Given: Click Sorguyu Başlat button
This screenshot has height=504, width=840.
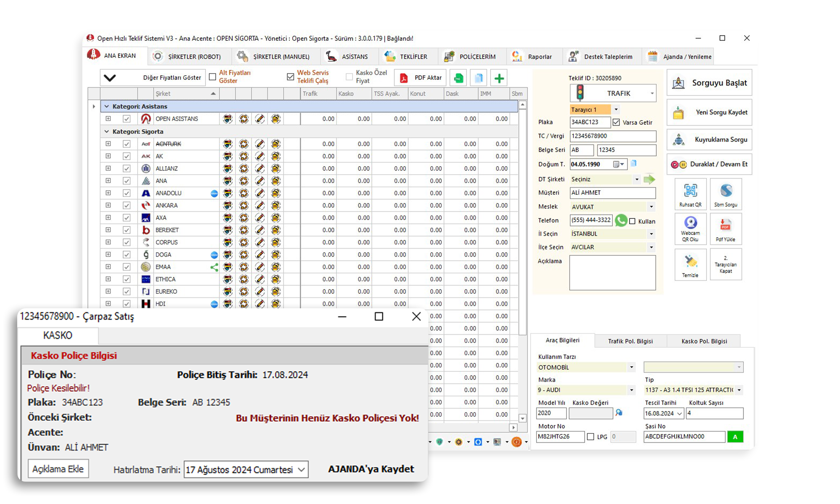Looking at the screenshot, I should (709, 83).
